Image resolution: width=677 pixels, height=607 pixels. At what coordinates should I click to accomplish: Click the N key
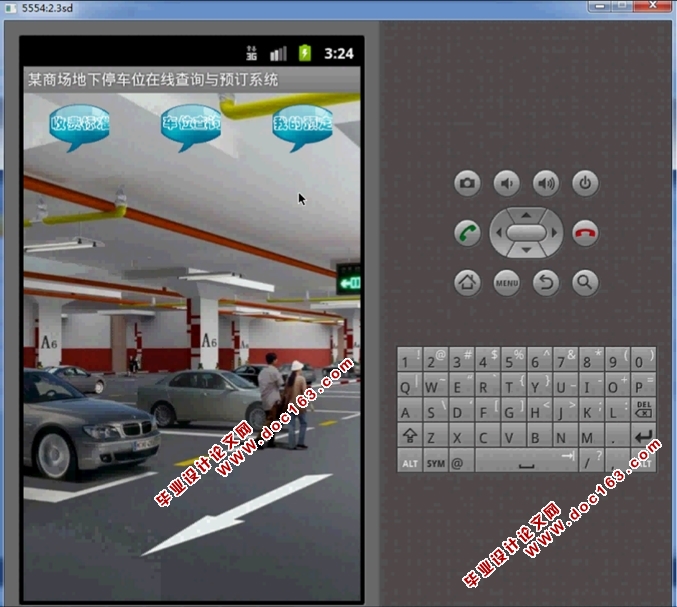point(566,435)
